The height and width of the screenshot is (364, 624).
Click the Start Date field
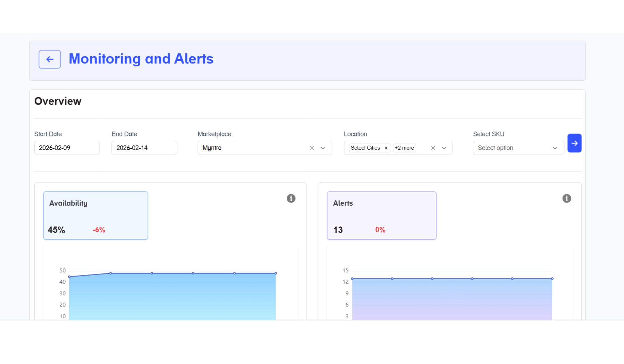[67, 148]
